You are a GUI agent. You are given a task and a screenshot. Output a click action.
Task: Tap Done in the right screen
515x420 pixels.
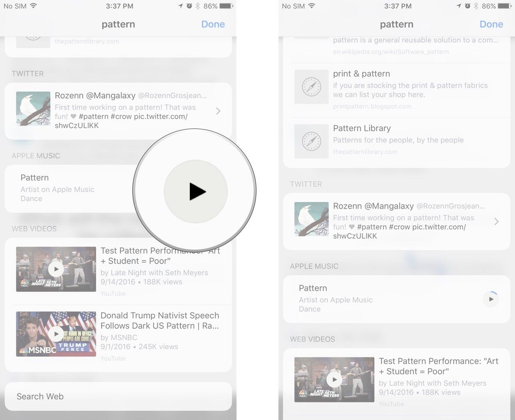pos(491,24)
